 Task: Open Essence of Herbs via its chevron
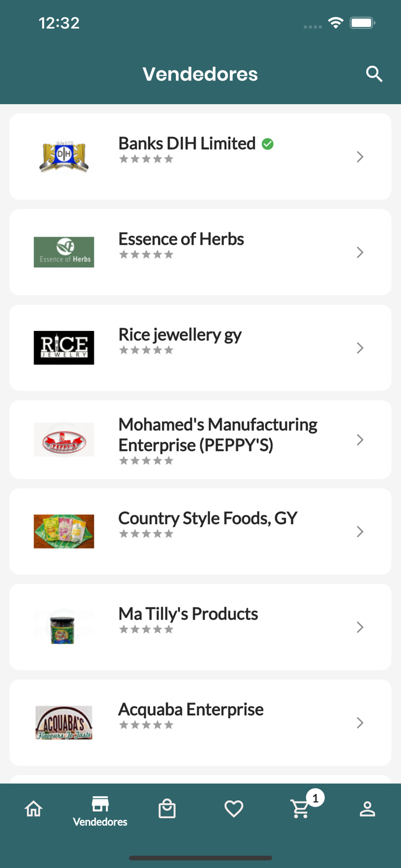click(x=360, y=252)
